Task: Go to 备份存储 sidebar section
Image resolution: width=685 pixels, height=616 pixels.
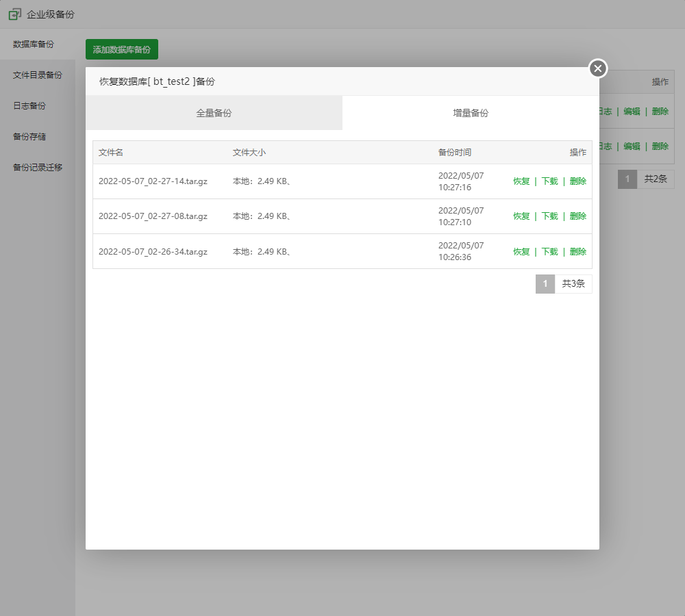Action: point(29,137)
